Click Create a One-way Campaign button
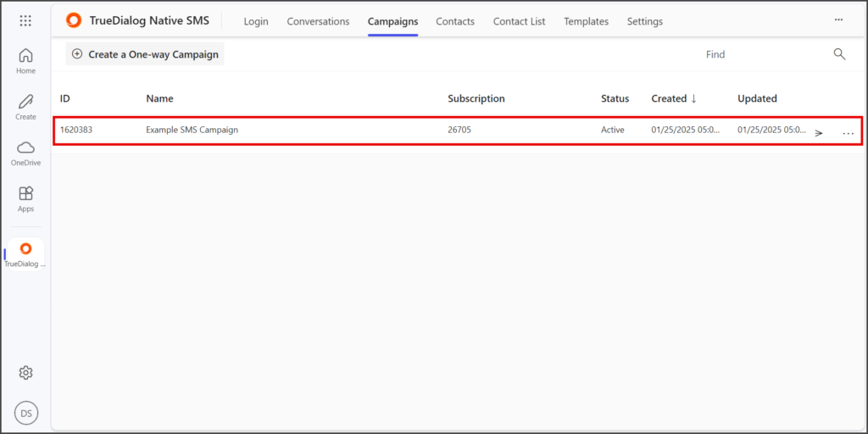 coord(145,54)
